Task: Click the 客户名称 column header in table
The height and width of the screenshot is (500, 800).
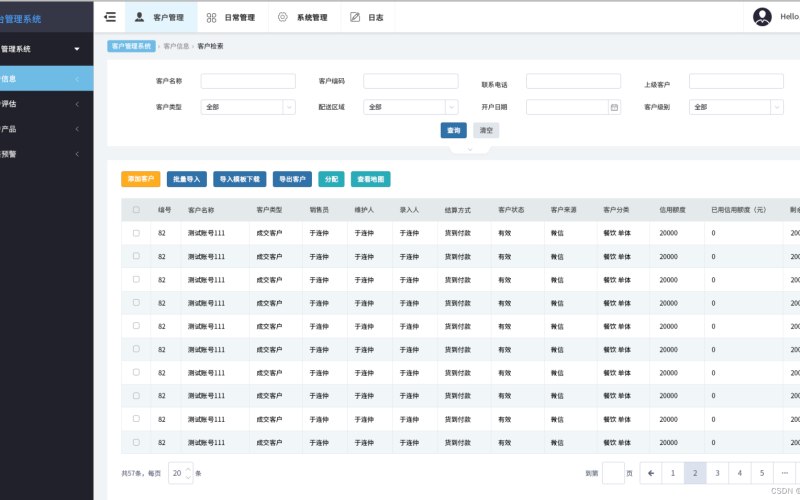Action: tap(201, 210)
